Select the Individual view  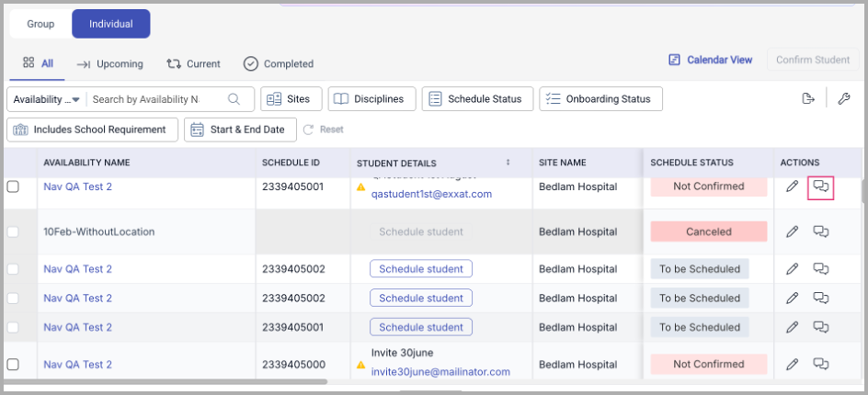(x=111, y=24)
